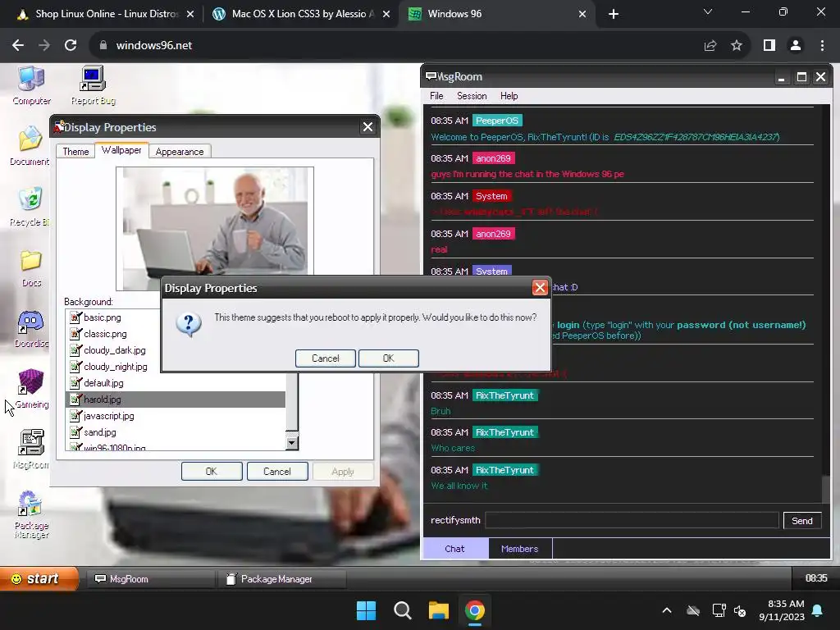Bookmark this page with the star icon

point(737,46)
